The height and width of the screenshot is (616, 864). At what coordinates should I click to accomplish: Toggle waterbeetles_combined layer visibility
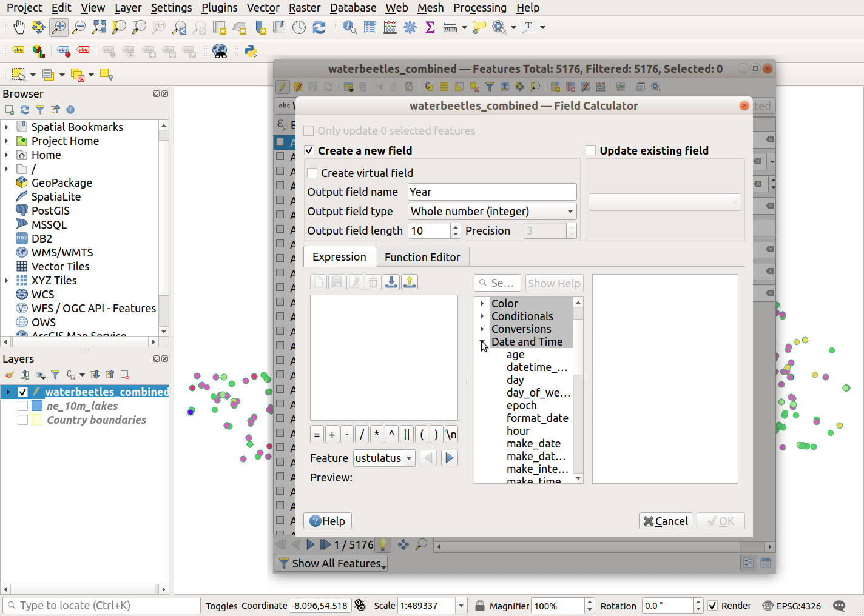tap(22, 392)
